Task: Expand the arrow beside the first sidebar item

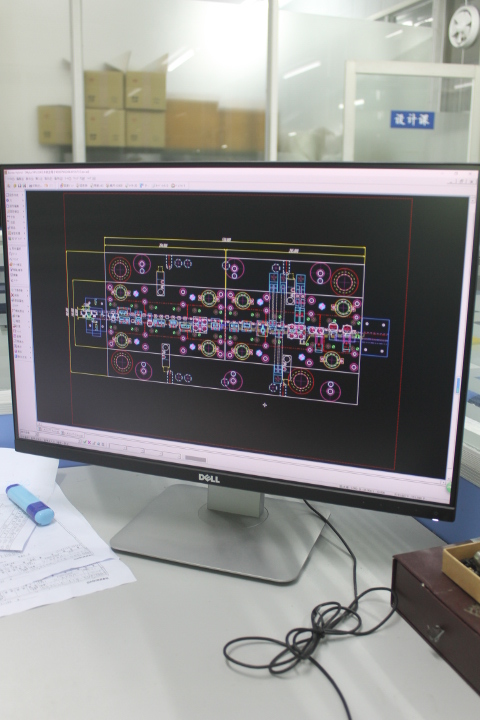Action: point(22,195)
